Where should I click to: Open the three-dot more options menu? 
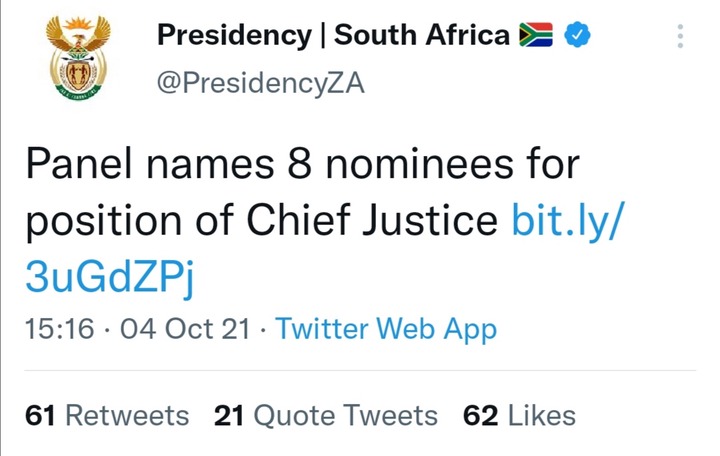pos(680,36)
